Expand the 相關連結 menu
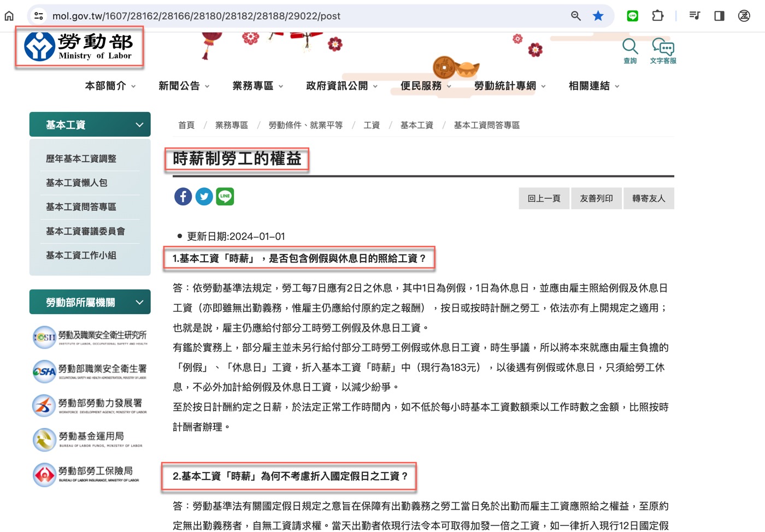 (x=595, y=86)
